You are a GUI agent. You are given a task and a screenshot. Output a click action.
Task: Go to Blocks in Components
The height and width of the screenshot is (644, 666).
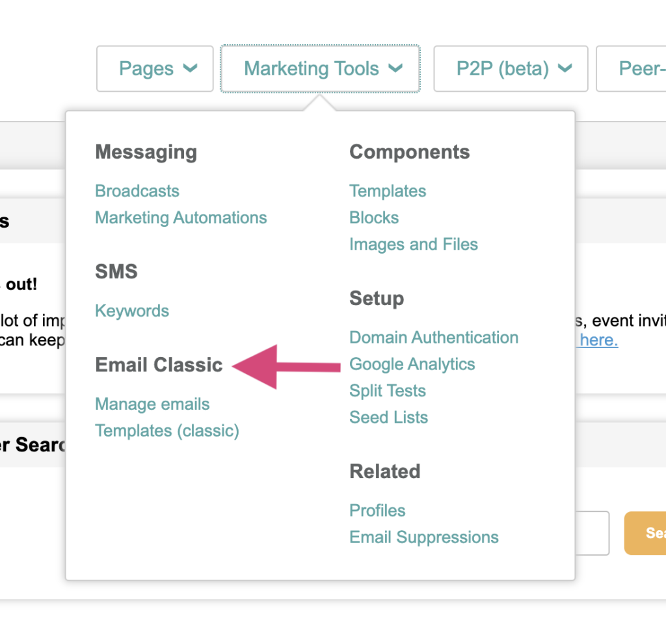[x=374, y=217]
